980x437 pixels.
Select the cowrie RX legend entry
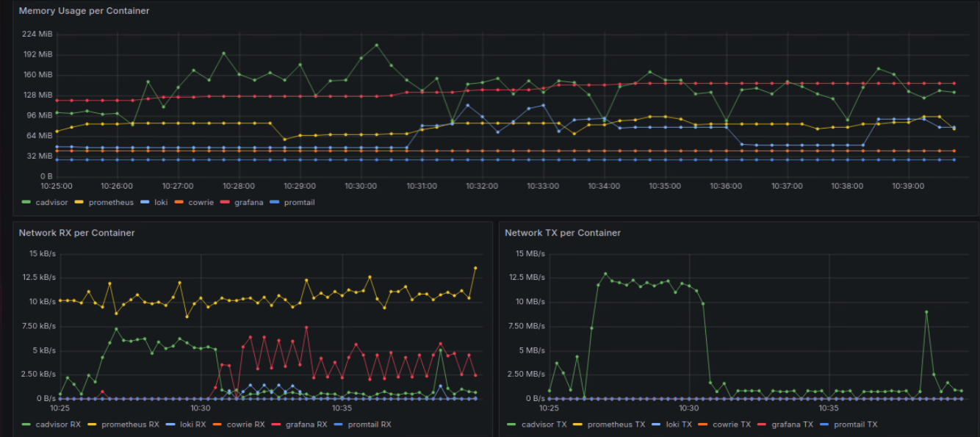[245, 425]
